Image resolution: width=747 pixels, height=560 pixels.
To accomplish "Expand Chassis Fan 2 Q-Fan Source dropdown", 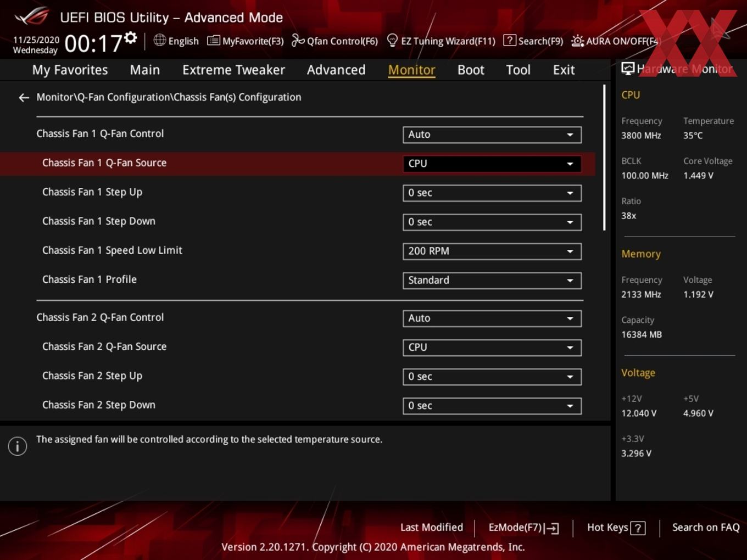I will pyautogui.click(x=492, y=347).
